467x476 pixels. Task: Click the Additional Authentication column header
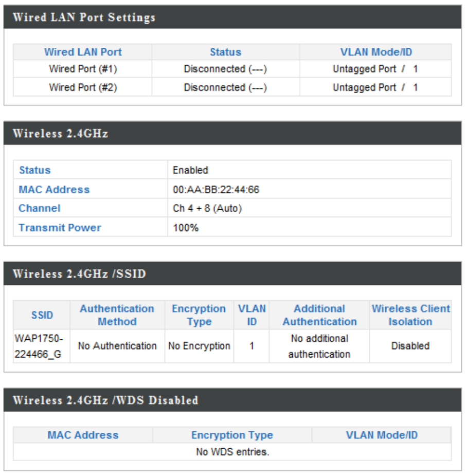[x=319, y=315]
